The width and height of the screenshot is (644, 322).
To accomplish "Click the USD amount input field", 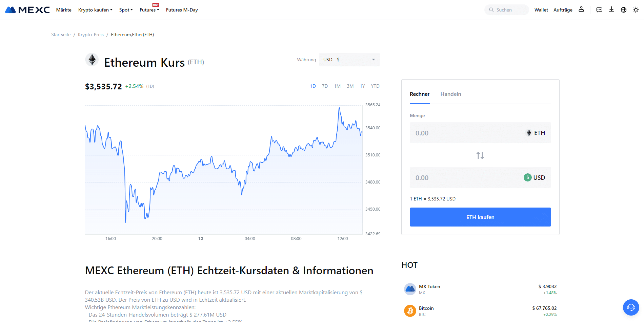I will coord(480,177).
